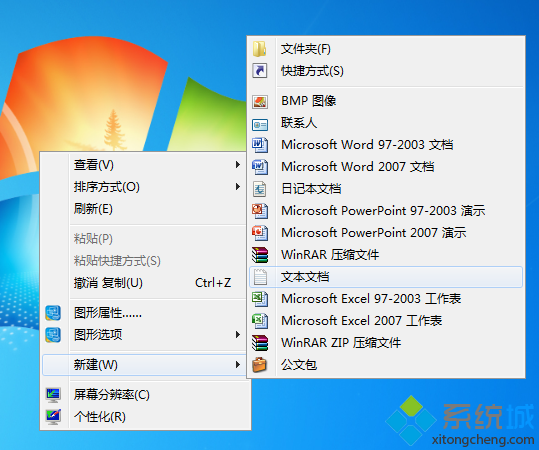539x450 pixels.
Task: Click the greyed 粘贴(P) entry
Action: click(144, 239)
